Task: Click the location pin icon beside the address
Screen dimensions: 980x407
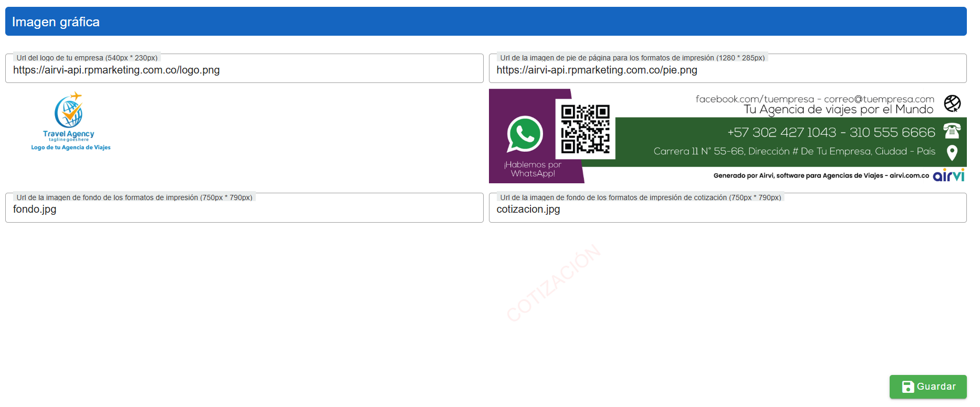Action: (x=952, y=152)
